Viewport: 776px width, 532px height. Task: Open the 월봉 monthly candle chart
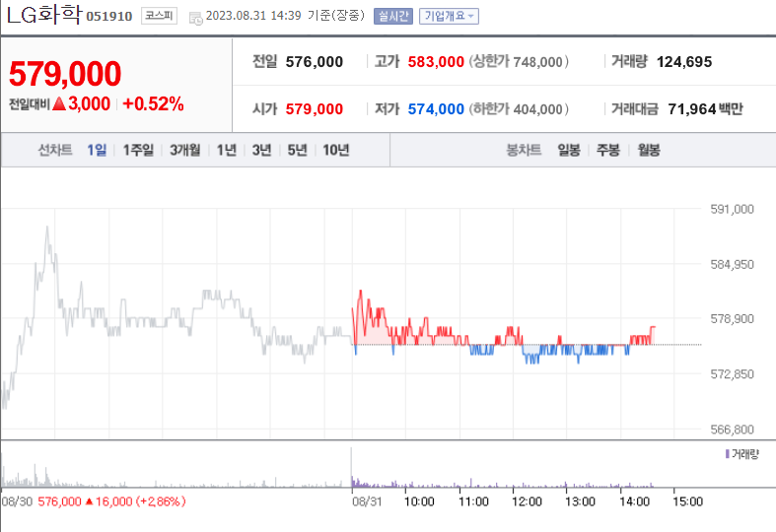[x=649, y=150]
